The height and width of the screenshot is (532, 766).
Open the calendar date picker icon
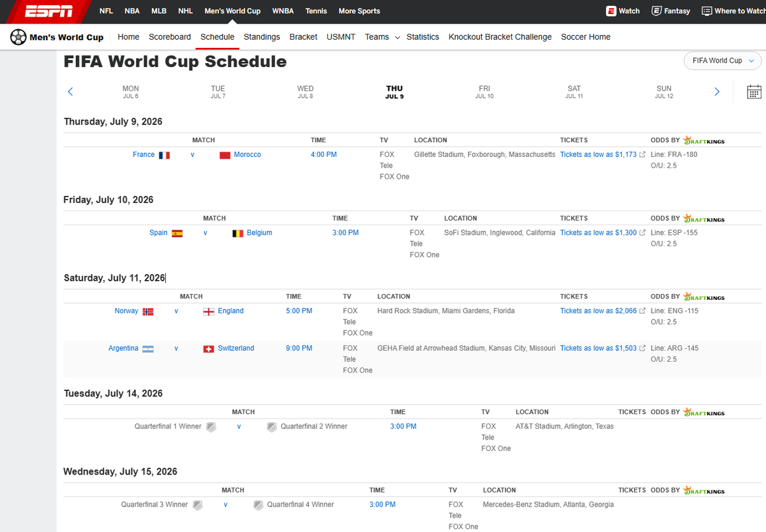(x=754, y=92)
